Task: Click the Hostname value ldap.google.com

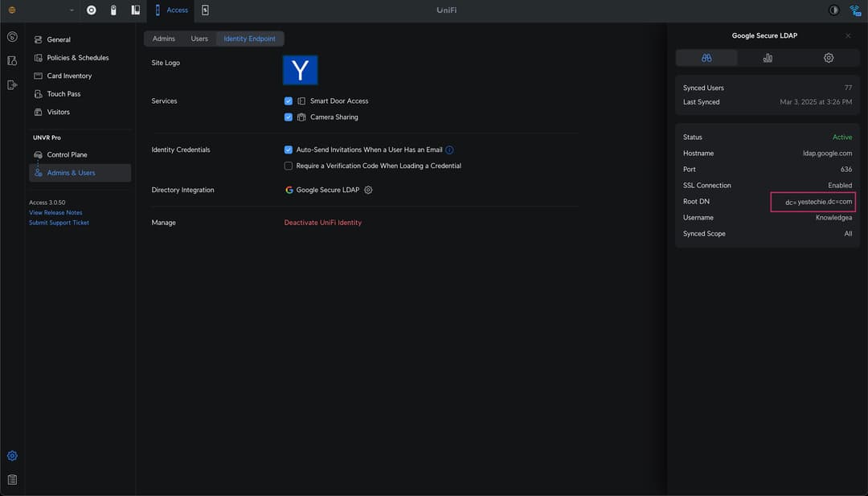Action: pyautogui.click(x=827, y=154)
